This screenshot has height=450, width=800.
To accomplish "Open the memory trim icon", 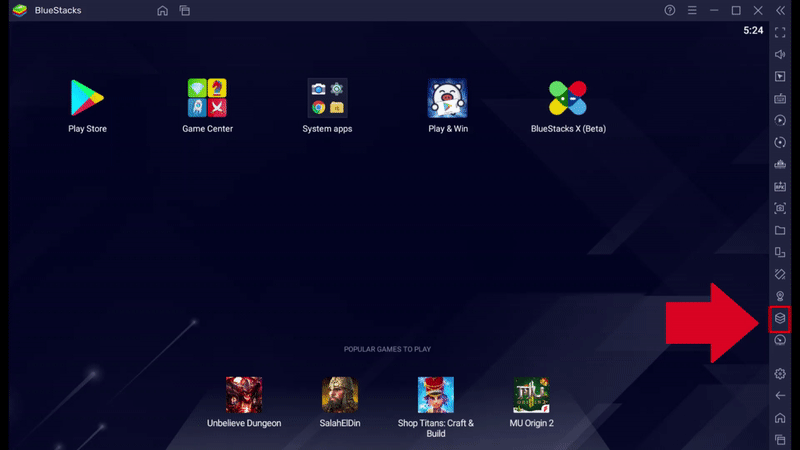I will tap(780, 164).
